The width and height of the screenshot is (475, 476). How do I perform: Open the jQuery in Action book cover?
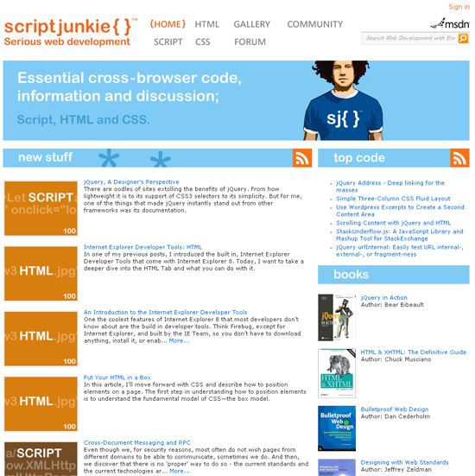coord(337,318)
